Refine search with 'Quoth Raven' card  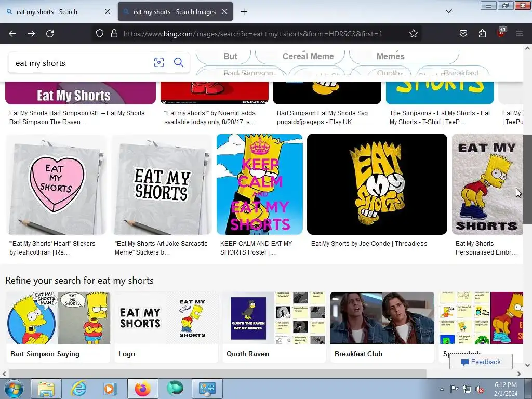(274, 327)
